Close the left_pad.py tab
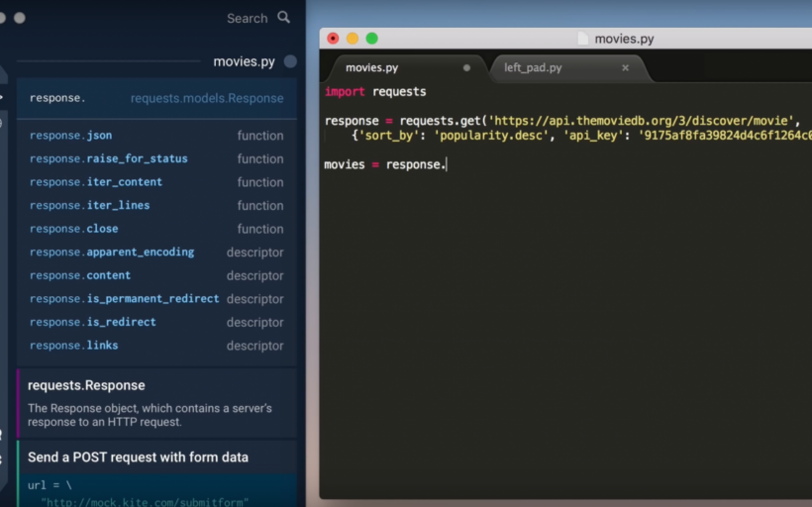The width and height of the screenshot is (812, 507). coord(625,68)
